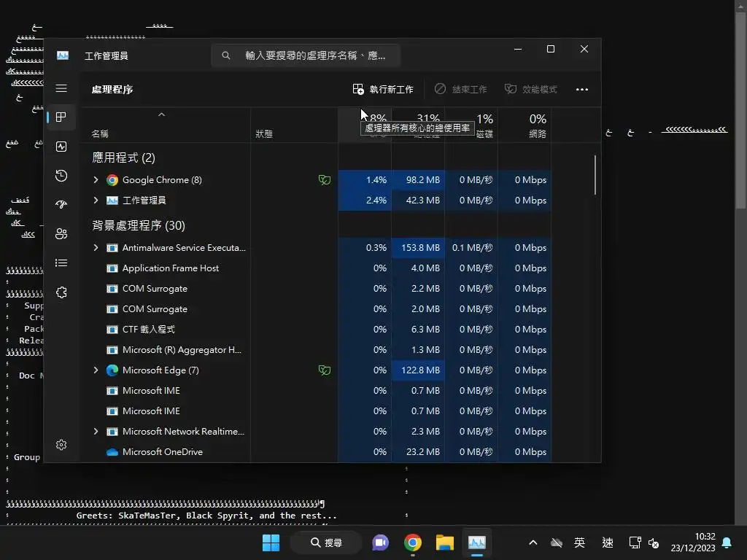Select the Application Frame Host row
Screen dimensions: 747x560
pos(317,268)
